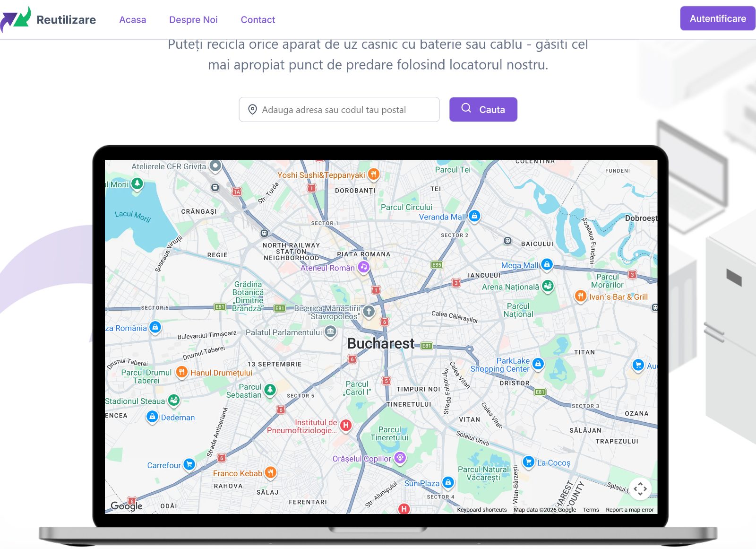Click the Parcul Circului label
This screenshot has width=756, height=549.
[406, 207]
